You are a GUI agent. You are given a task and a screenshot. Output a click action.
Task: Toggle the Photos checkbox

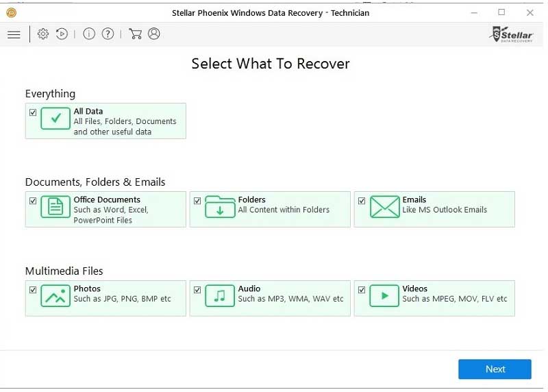[33, 290]
